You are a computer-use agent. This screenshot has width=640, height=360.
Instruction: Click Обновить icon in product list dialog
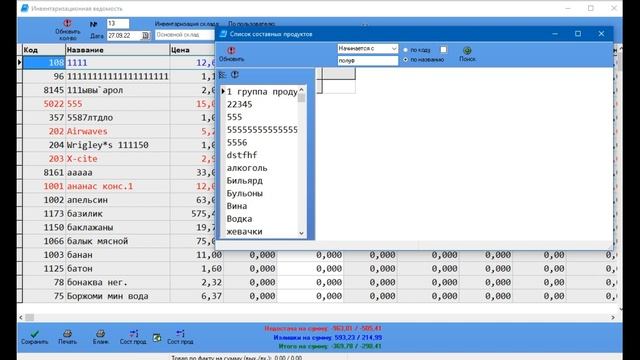[x=231, y=50]
